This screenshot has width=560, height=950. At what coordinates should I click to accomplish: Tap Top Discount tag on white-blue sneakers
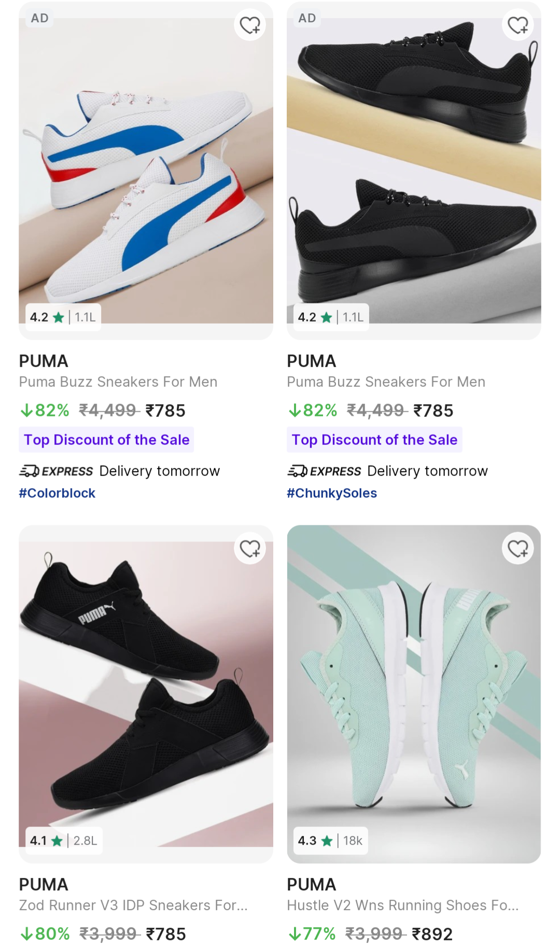tap(106, 440)
